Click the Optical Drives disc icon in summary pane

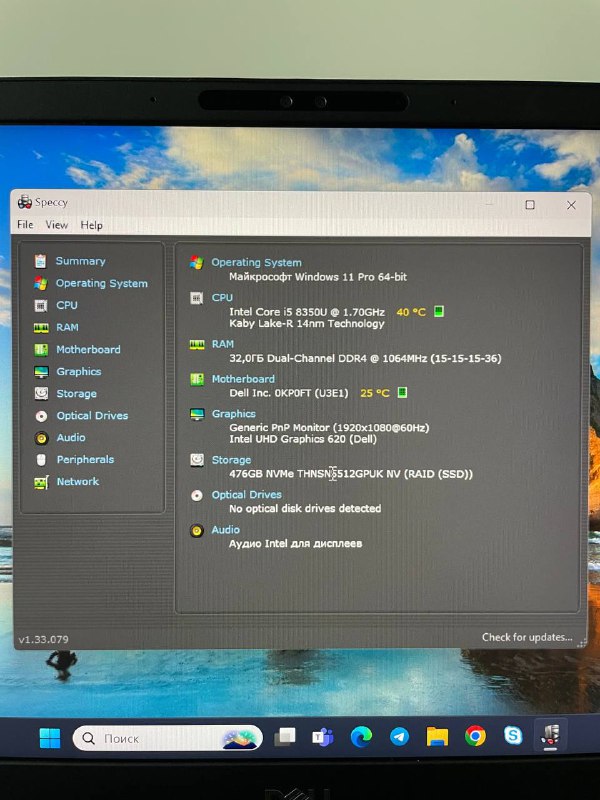(196, 495)
